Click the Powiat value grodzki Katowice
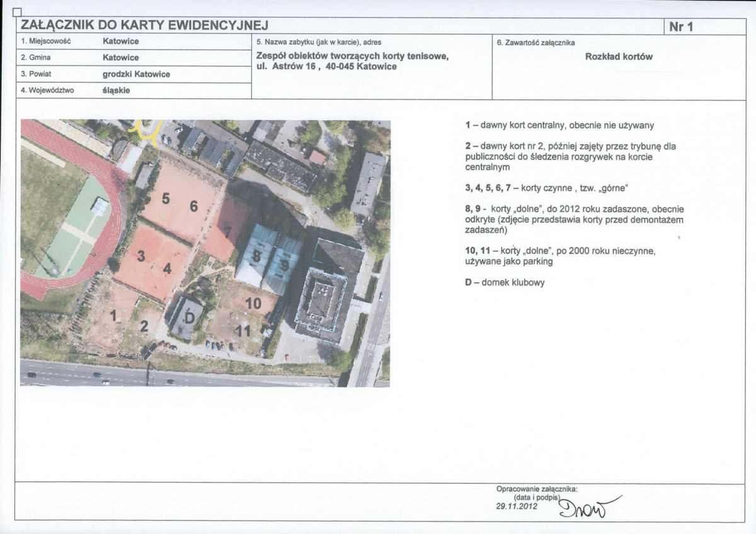This screenshot has width=756, height=534. (x=136, y=74)
